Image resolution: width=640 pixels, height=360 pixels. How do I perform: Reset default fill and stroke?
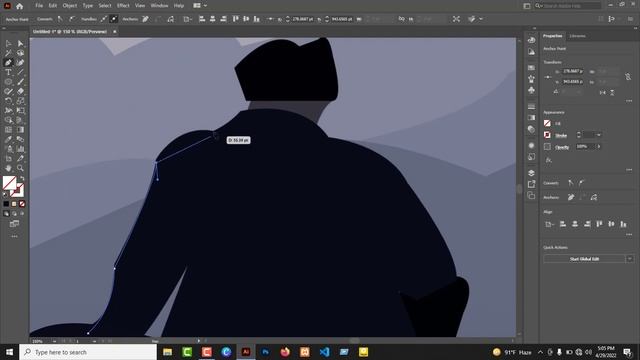(x=5, y=194)
